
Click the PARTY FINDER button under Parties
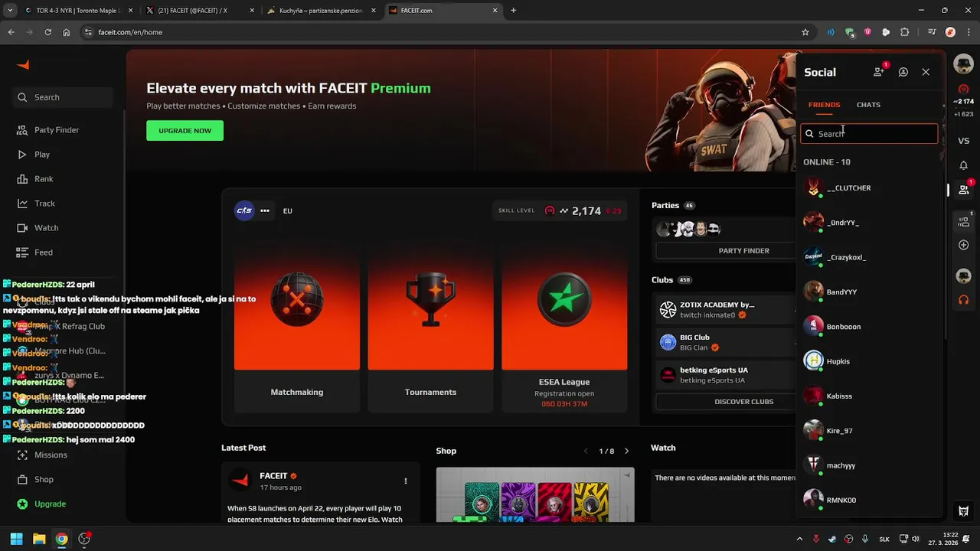[743, 251]
